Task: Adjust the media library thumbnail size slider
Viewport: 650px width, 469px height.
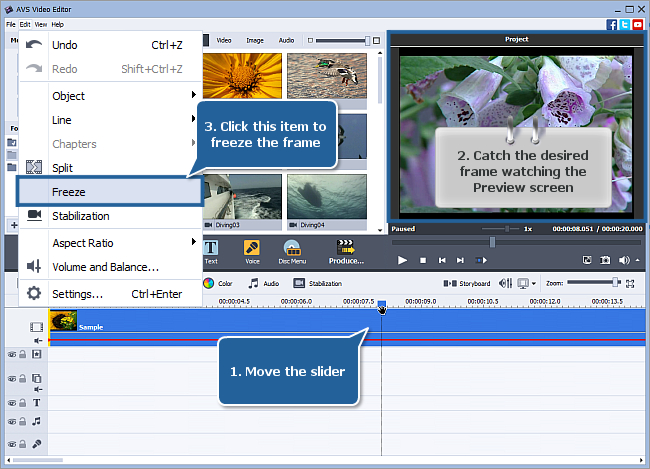Action: (367, 41)
